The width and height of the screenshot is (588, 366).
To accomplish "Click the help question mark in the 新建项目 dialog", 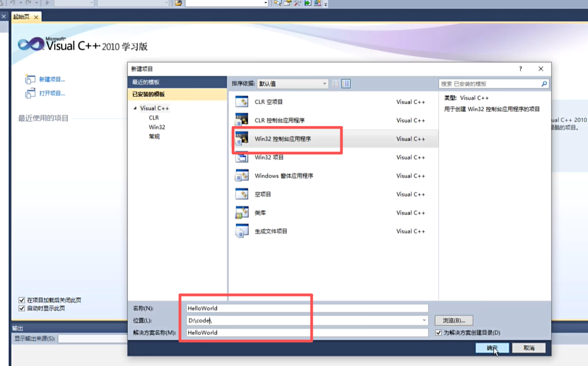I will coord(521,69).
